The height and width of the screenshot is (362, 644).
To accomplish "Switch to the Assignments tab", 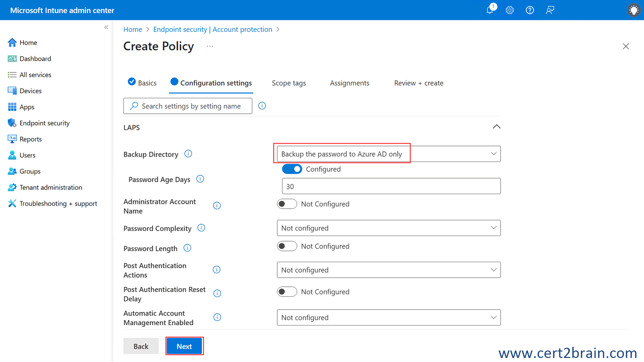I will pyautogui.click(x=349, y=83).
